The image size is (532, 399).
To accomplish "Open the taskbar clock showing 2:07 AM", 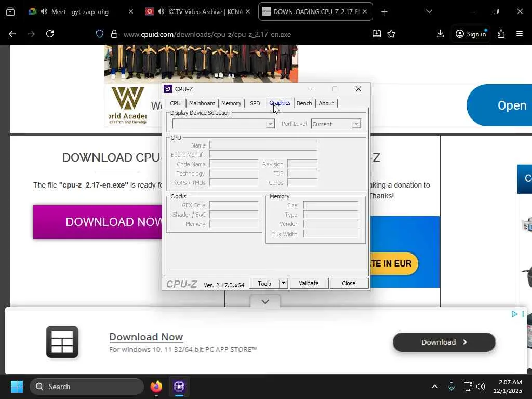I will click(508, 387).
